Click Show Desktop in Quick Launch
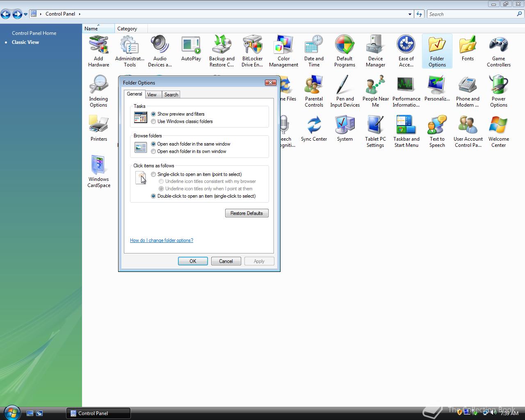 [30, 413]
